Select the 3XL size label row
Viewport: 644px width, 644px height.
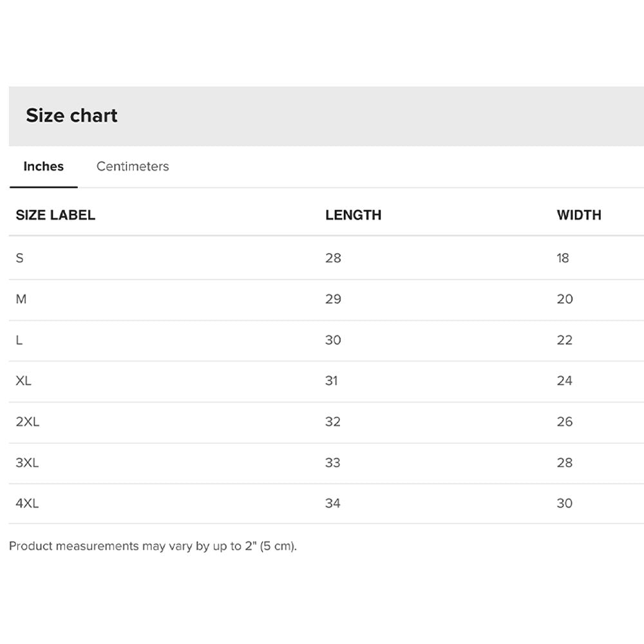27,462
